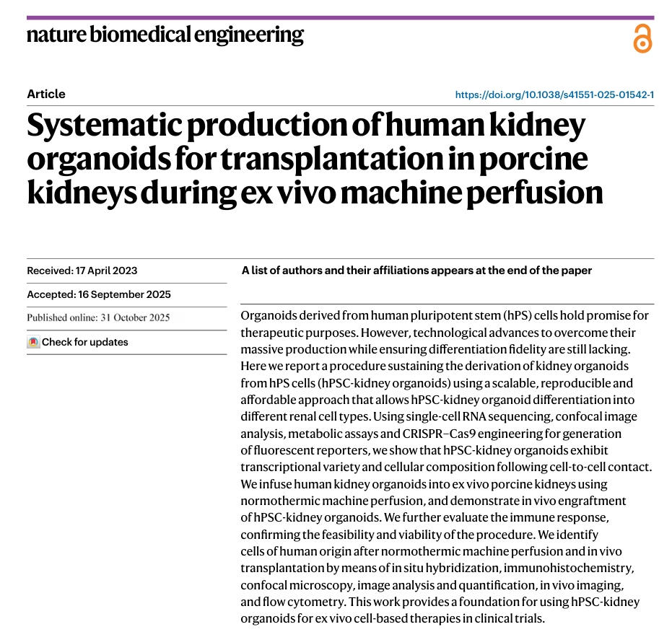Click the CrossMark icon beside Check for updates

tap(33, 342)
